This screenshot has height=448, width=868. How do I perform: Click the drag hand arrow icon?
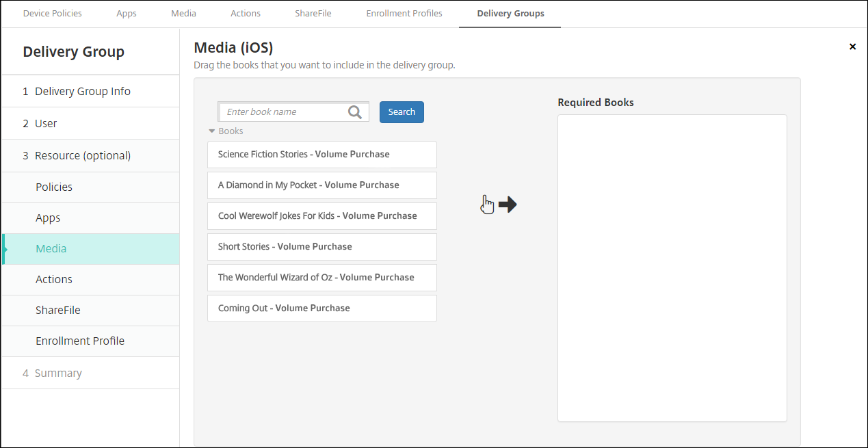499,205
